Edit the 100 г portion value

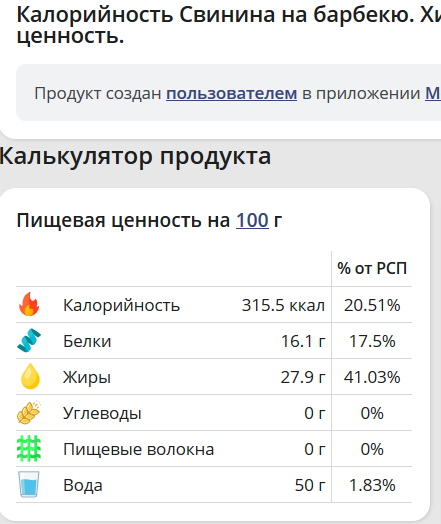[252, 220]
